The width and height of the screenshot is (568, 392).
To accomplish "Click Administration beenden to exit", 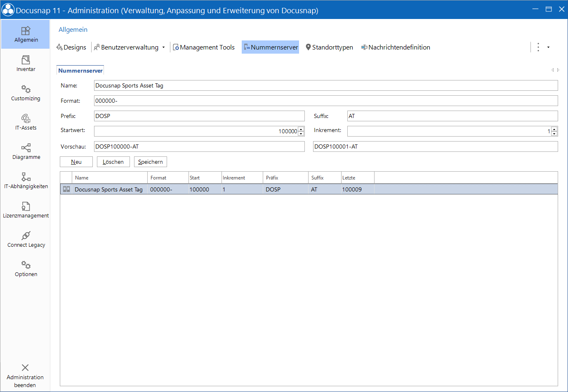I will coord(25,375).
